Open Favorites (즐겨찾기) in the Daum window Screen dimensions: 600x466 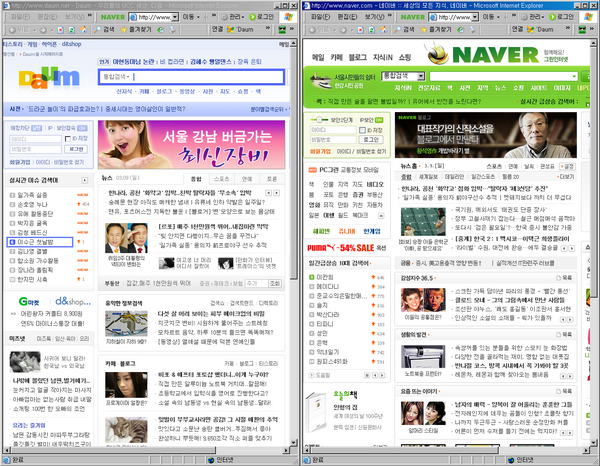click(x=136, y=29)
